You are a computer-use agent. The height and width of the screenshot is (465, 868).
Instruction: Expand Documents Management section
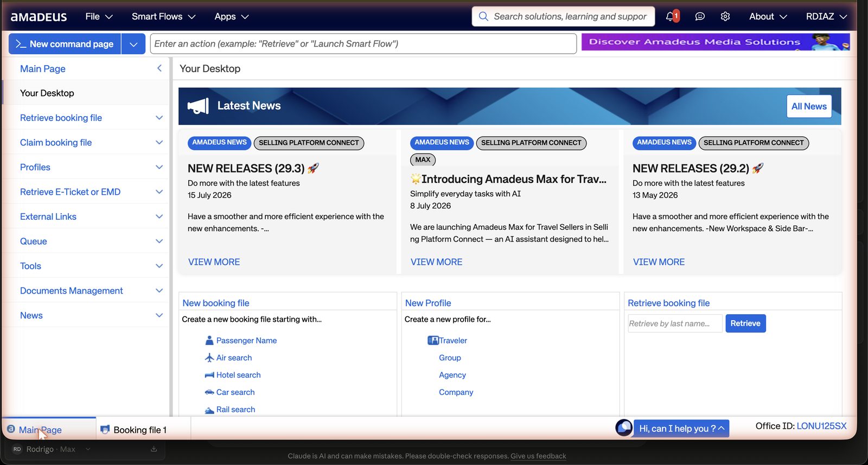coord(159,290)
